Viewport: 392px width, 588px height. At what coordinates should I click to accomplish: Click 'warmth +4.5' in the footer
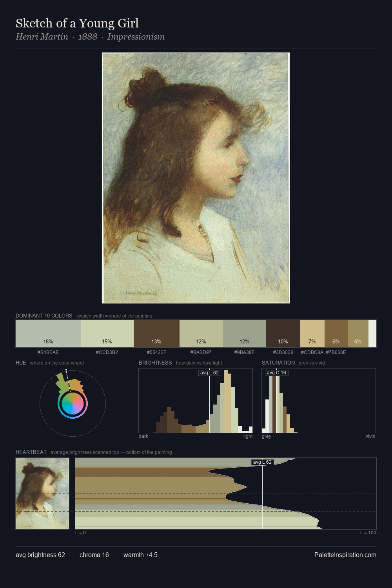point(140,555)
